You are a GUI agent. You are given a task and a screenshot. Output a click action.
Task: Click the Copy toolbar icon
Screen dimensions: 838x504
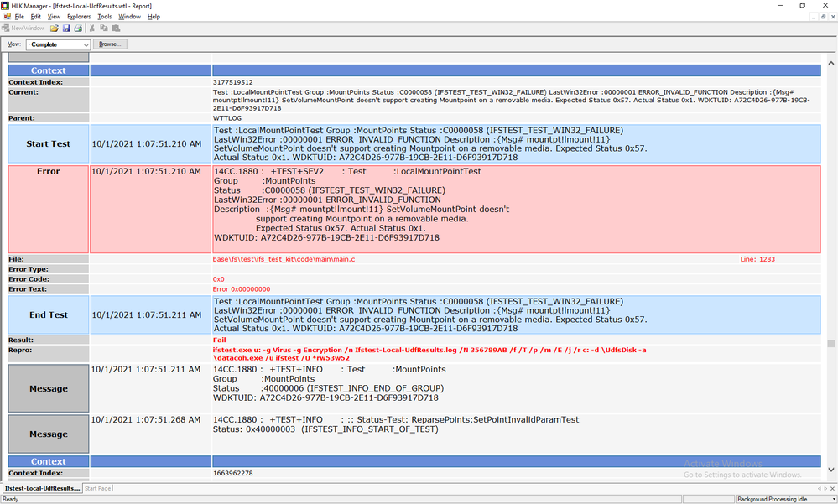pyautogui.click(x=104, y=29)
